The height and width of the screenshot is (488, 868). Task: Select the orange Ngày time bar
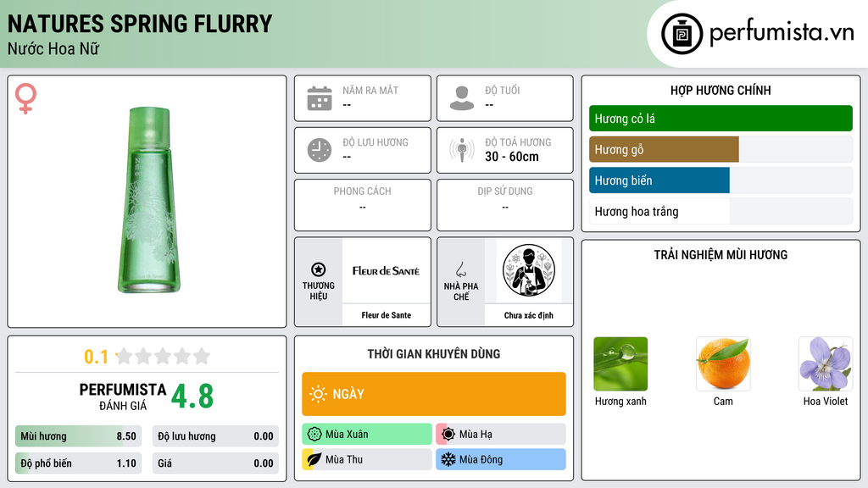(434, 394)
